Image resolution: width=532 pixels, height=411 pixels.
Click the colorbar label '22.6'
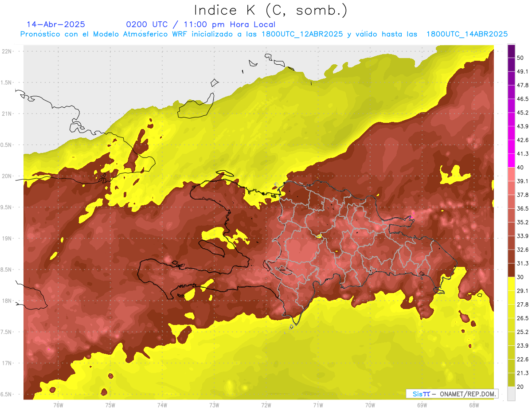pyautogui.click(x=523, y=360)
